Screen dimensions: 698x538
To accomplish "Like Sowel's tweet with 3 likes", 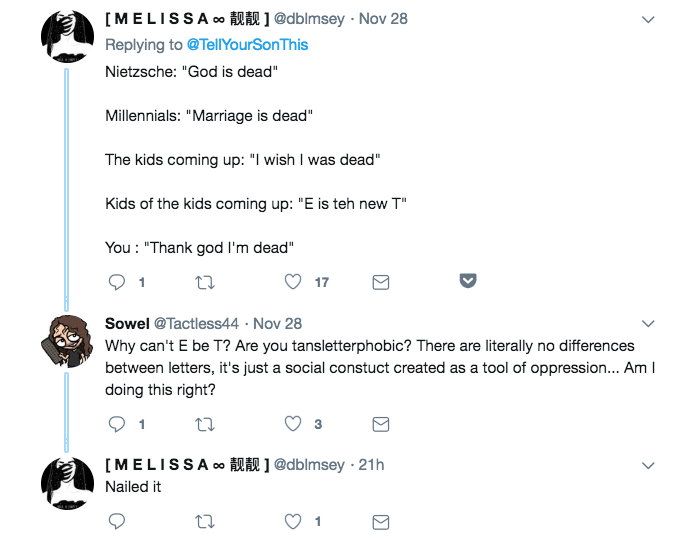I will click(x=293, y=424).
